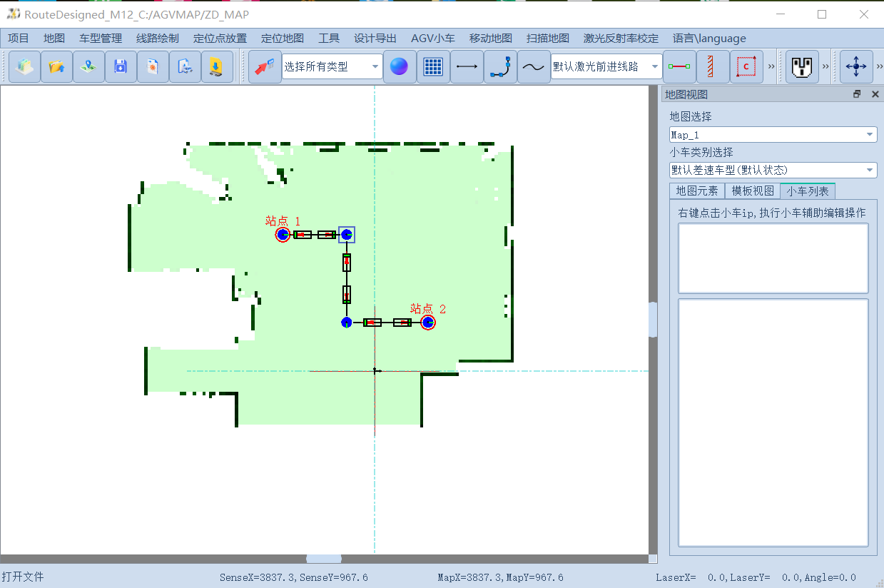Open the 语言\language menu
Screen dimensions: 884x588
pos(709,39)
